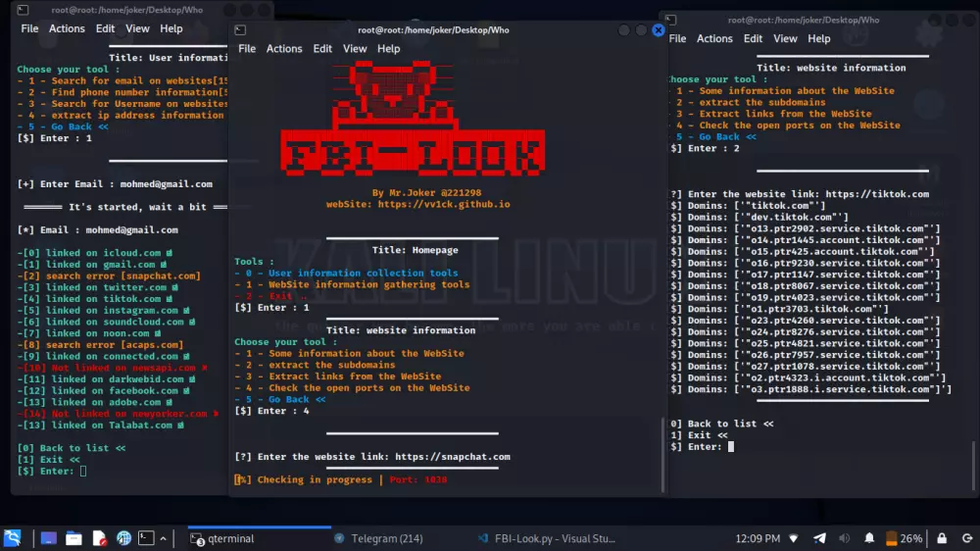
Task: Open Edit menu in middle terminal
Action: tap(322, 49)
